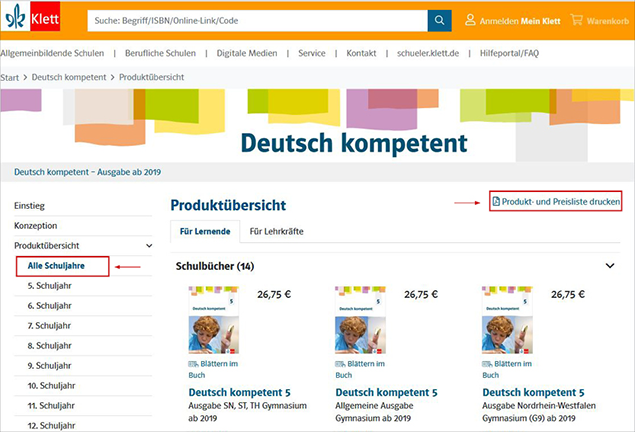Click price 26,75 € of Nordrhein-Westfalen edition

tap(568, 294)
